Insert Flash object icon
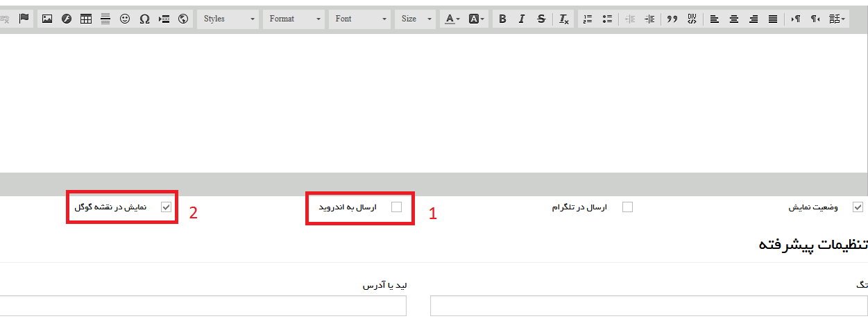Image resolution: width=868 pixels, height=321 pixels. pyautogui.click(x=67, y=19)
